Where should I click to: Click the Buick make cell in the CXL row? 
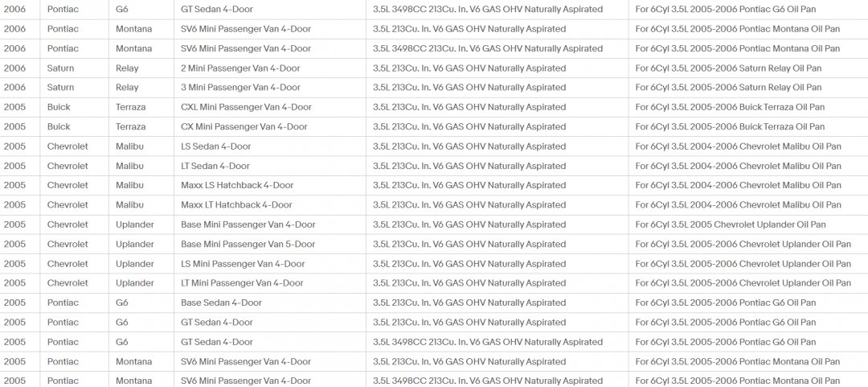point(74,107)
